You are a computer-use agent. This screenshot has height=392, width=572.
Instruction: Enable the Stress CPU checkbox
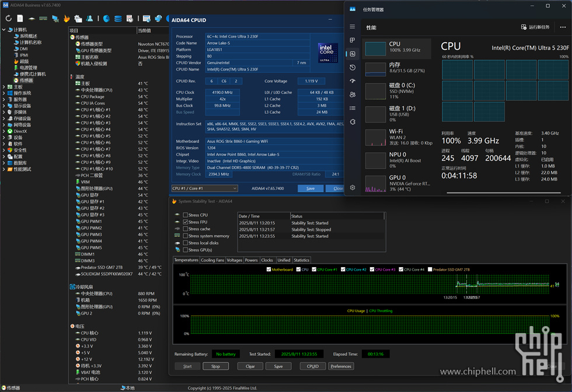(186, 215)
